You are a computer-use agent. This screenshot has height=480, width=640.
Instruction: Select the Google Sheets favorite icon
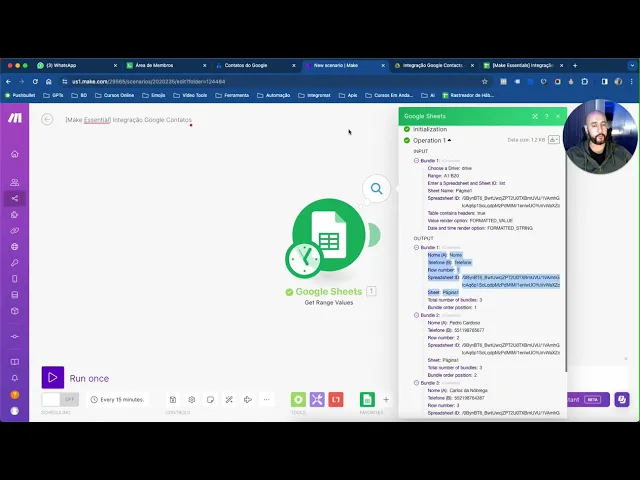pos(367,400)
